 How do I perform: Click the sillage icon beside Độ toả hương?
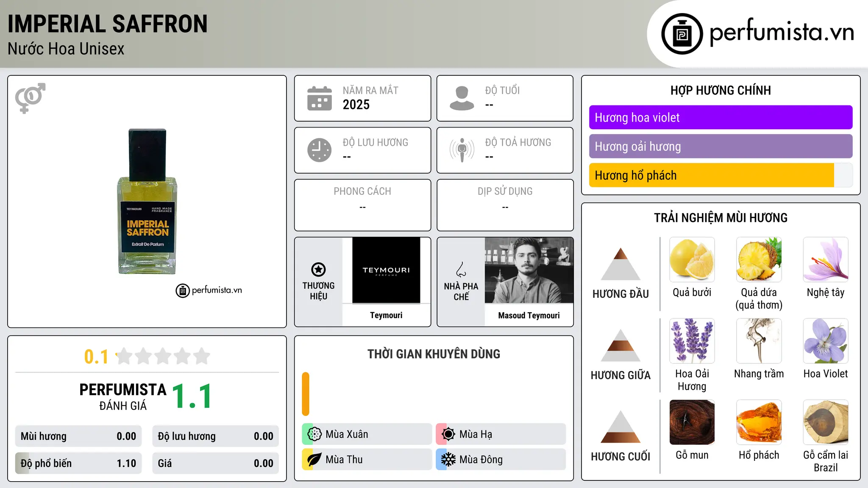coord(462,150)
